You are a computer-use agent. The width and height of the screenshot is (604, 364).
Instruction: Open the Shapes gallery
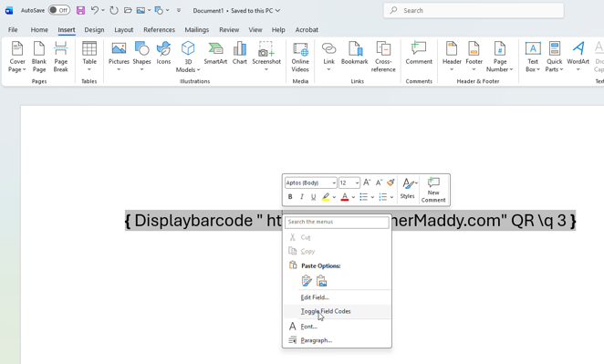tap(141, 57)
